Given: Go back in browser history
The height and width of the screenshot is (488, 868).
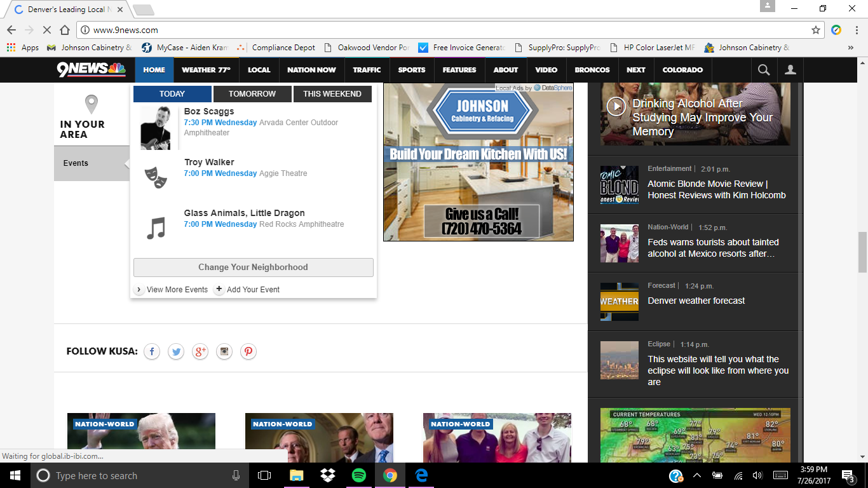Looking at the screenshot, I should click(11, 30).
